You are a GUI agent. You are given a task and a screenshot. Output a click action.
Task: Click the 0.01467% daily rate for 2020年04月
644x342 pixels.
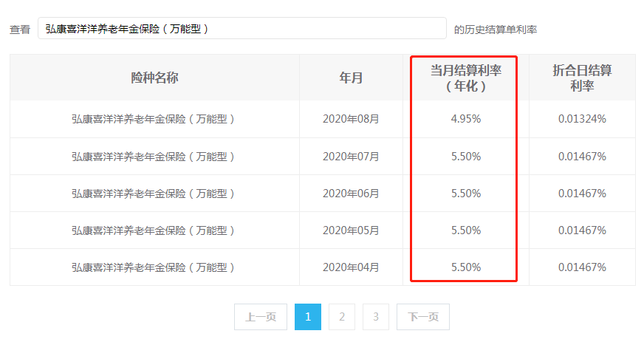[582, 267]
